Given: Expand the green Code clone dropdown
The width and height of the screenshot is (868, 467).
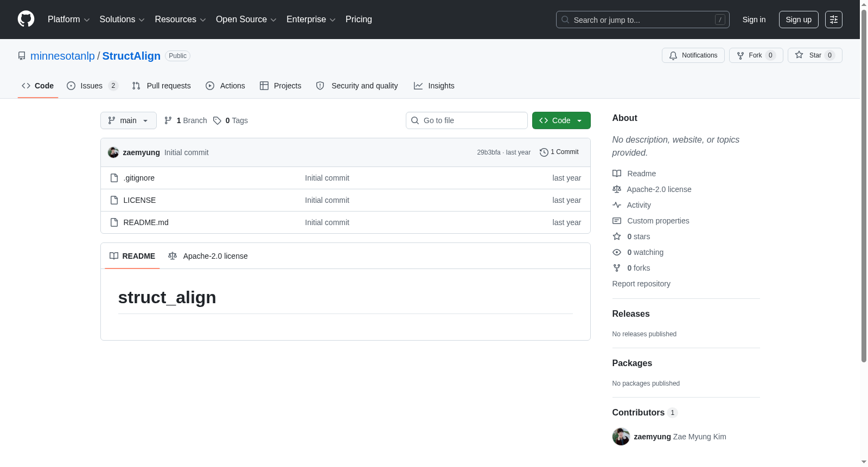Looking at the screenshot, I should coord(561,120).
